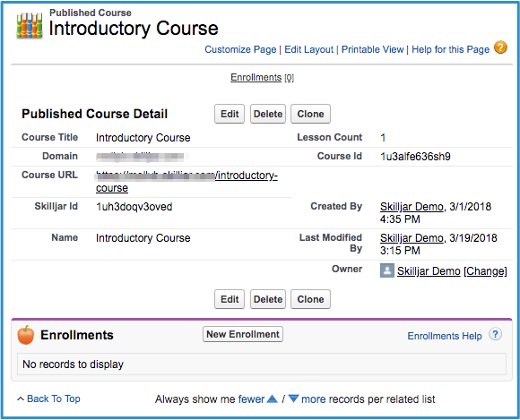Click the Back To Top caret icon
The image size is (520, 420).
tap(21, 399)
